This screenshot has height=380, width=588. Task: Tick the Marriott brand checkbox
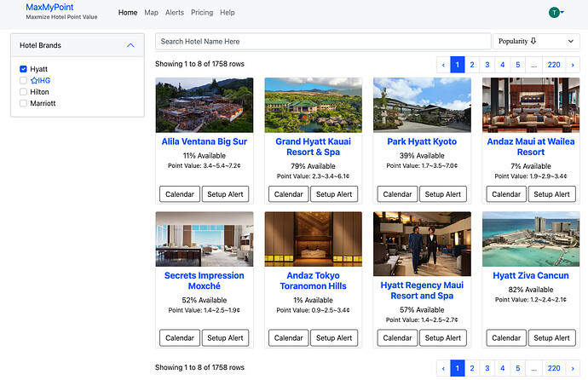pyautogui.click(x=23, y=103)
